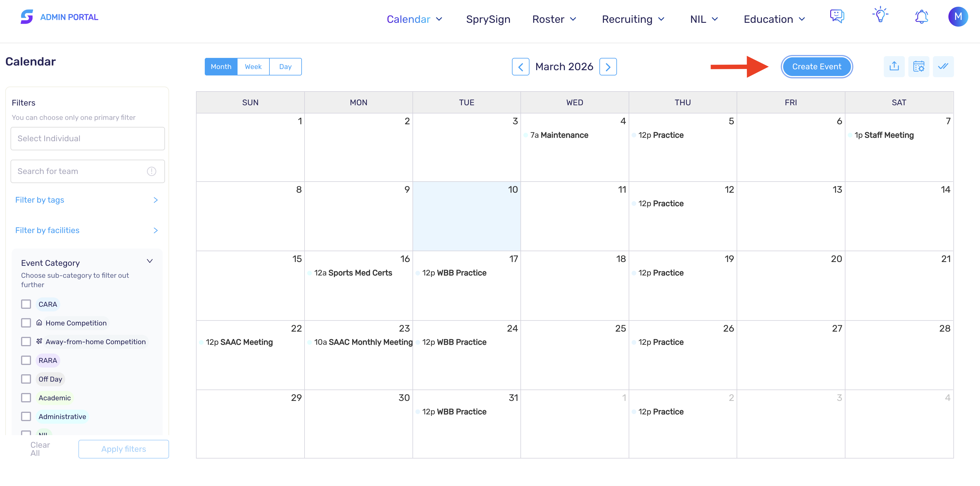Open the M profile avatar
This screenshot has height=486, width=980.
(958, 17)
